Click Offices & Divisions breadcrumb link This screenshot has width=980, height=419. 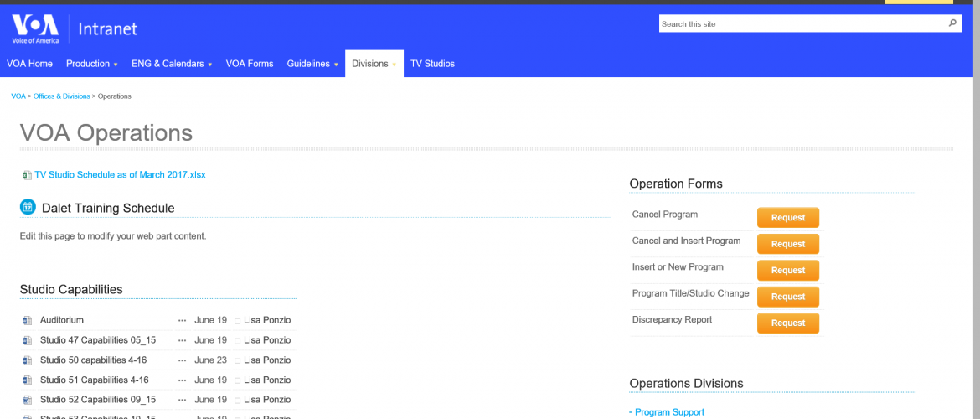coord(61,96)
